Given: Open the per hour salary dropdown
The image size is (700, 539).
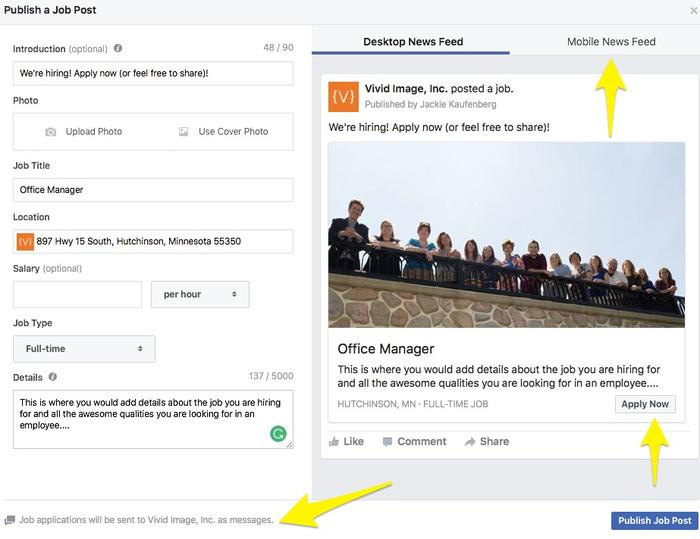Looking at the screenshot, I should pos(199,295).
